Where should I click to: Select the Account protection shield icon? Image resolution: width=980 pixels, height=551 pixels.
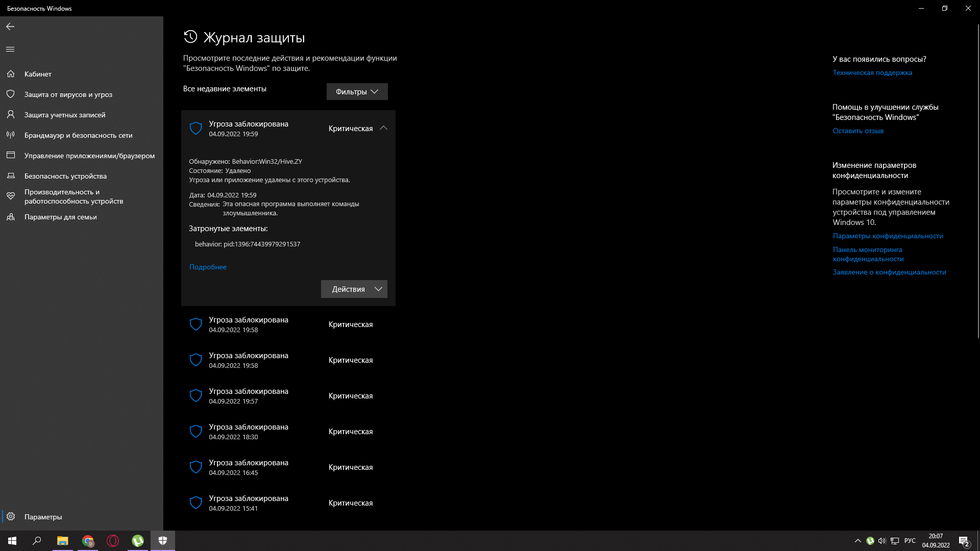tap(11, 114)
